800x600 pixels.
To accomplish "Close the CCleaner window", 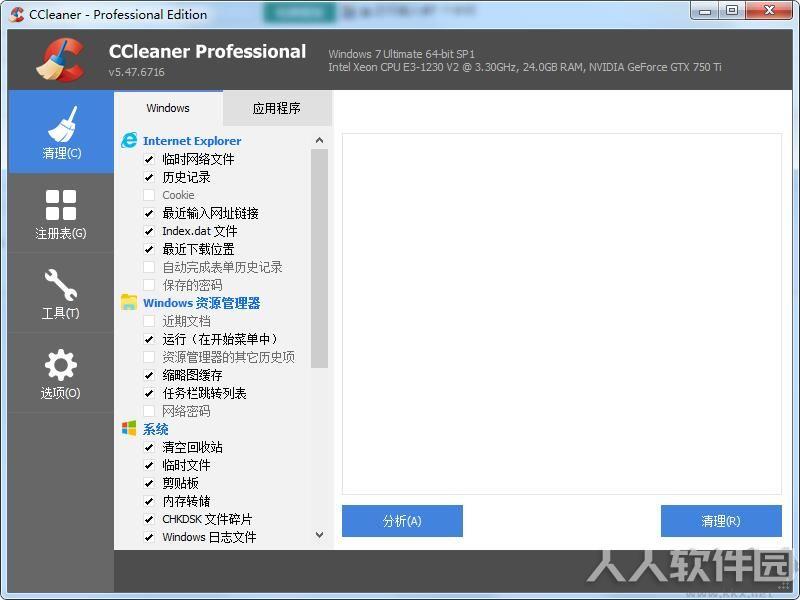I will point(769,11).
